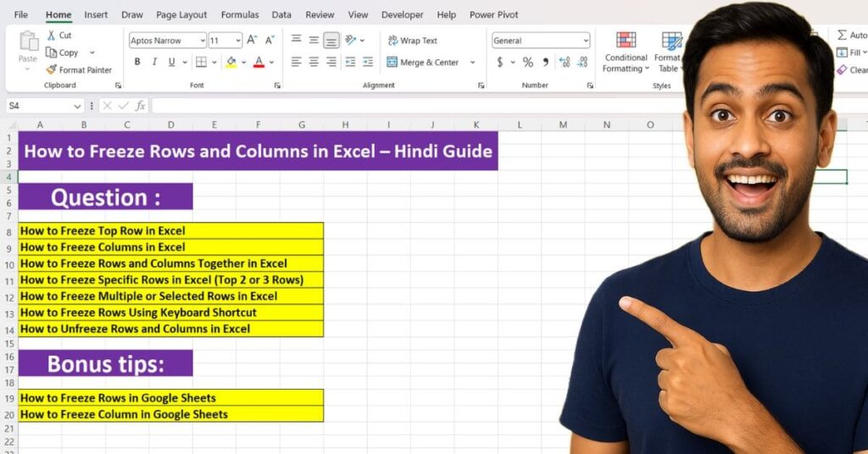Align text left in the cell
This screenshot has width=868, height=454.
[x=297, y=62]
